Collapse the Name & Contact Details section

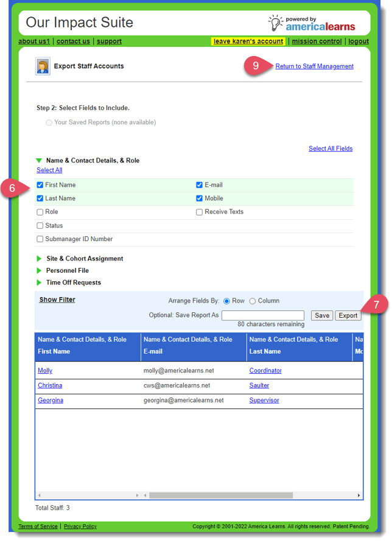[40, 161]
